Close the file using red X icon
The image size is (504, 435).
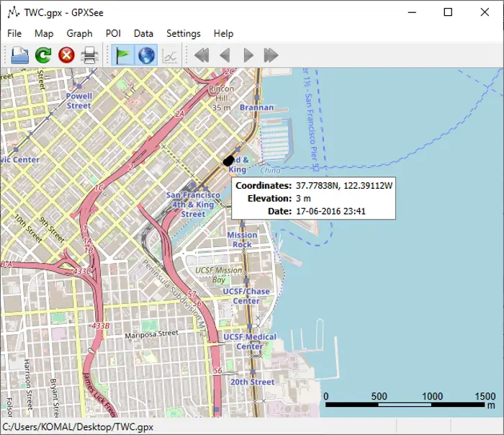point(66,55)
